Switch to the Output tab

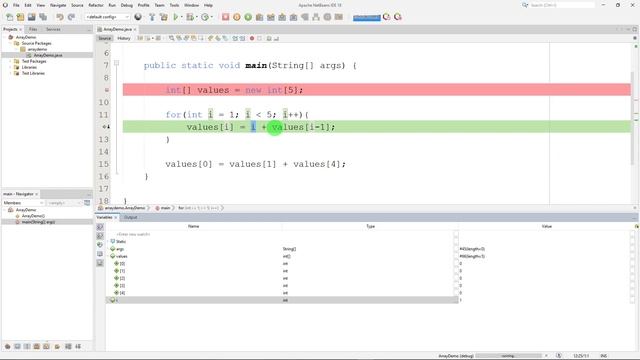point(131,218)
